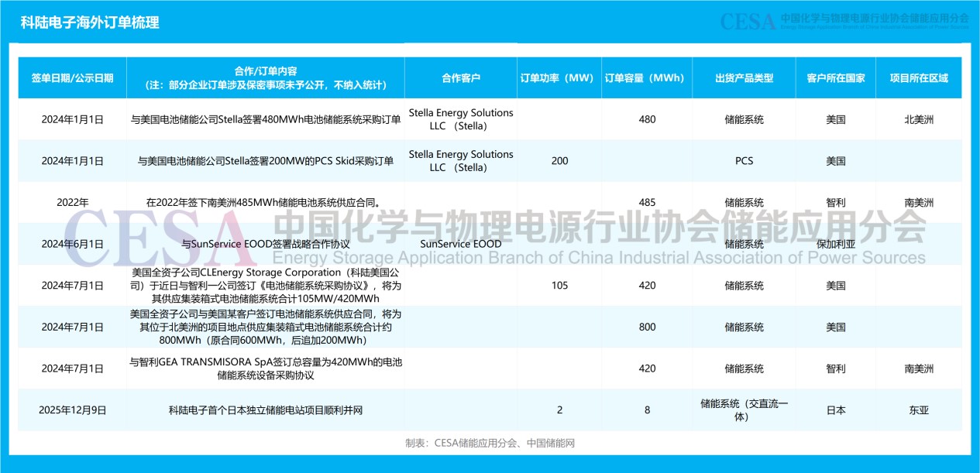This screenshot has height=473, width=980.
Task: Click the 日本 country cell
Action: (x=835, y=410)
